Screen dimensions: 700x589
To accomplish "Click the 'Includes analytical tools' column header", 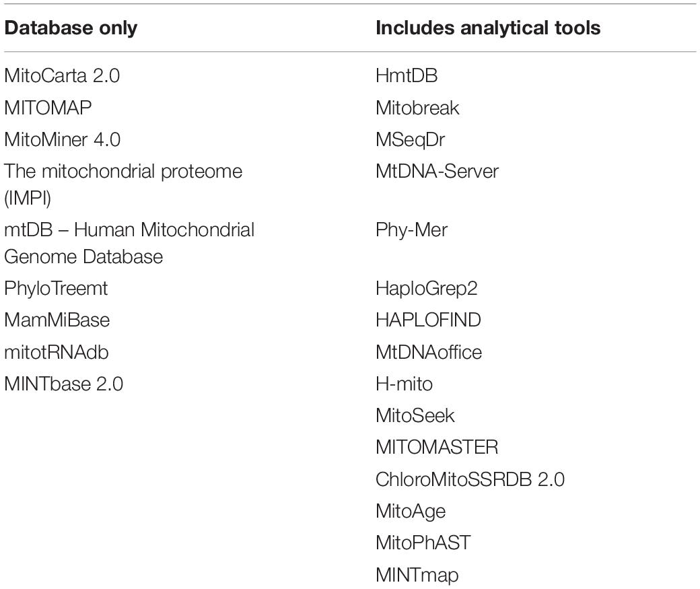I will coord(488,28).
